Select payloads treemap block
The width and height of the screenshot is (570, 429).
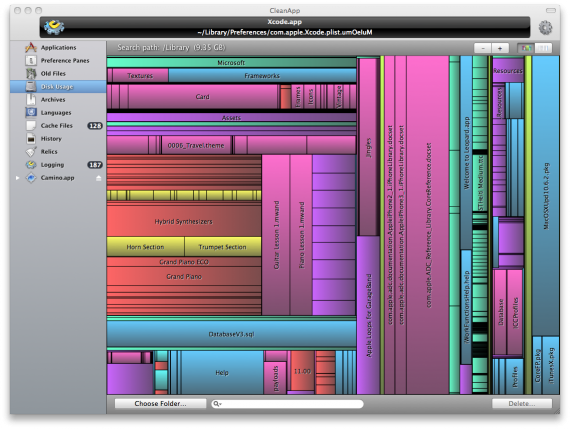(275, 378)
